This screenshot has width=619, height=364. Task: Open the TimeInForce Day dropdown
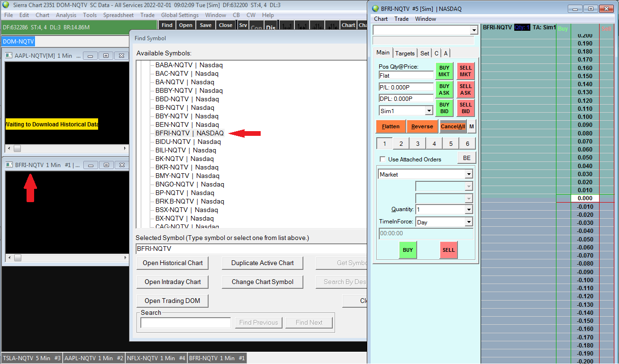[x=469, y=222]
